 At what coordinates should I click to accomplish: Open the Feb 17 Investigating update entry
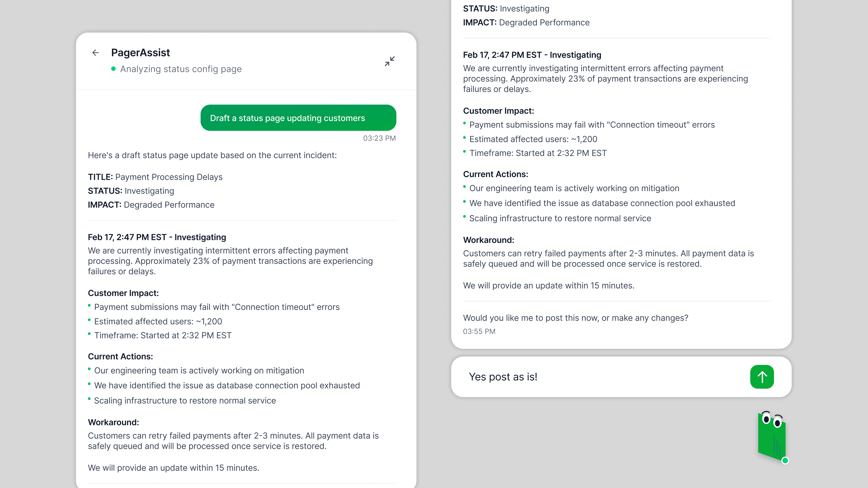[x=157, y=237]
